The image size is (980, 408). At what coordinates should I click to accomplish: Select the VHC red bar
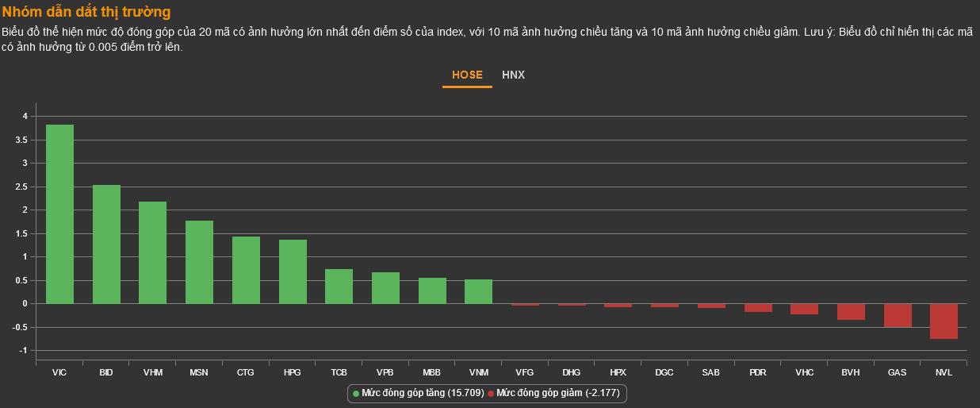point(804,309)
